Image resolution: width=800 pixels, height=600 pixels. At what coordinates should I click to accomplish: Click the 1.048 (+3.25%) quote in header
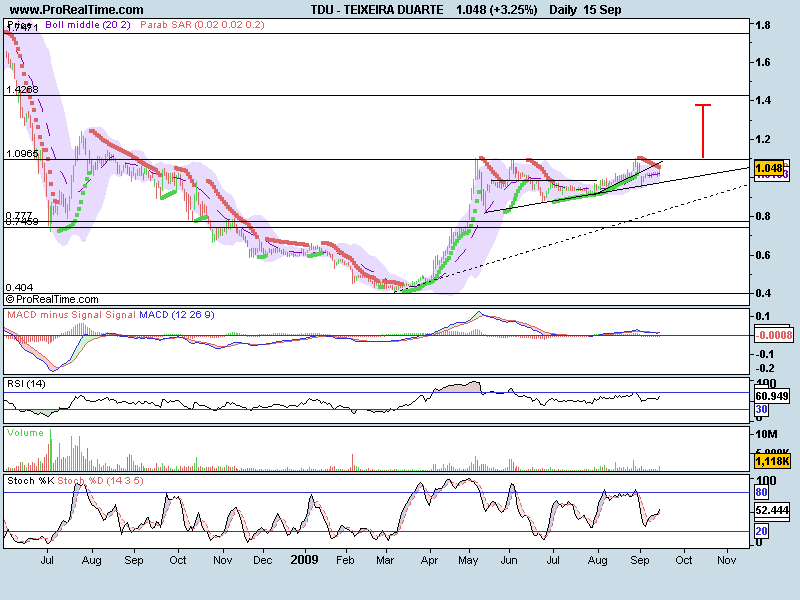coord(496,10)
